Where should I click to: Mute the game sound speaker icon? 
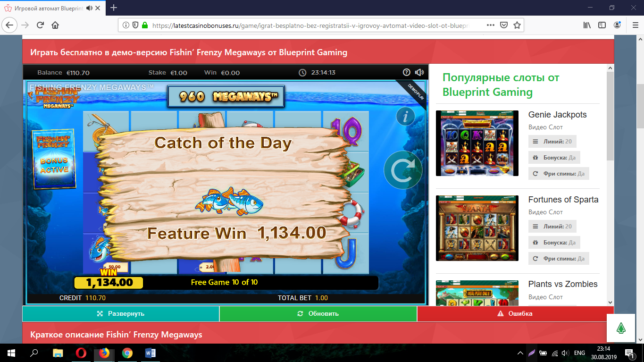point(419,72)
